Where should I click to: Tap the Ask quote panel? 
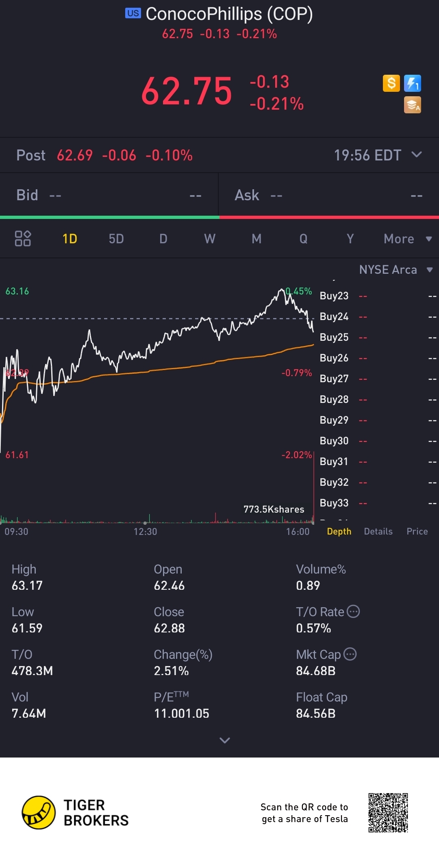329,195
